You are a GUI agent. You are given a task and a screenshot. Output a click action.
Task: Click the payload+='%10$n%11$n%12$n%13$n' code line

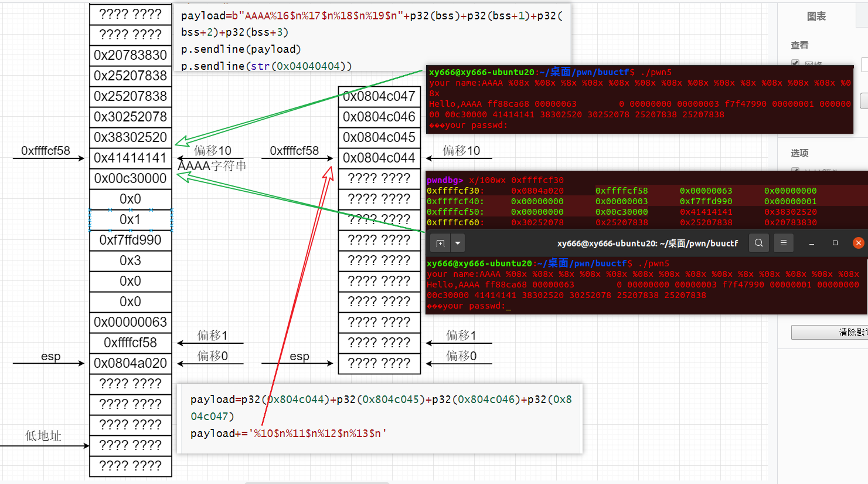coord(289,434)
